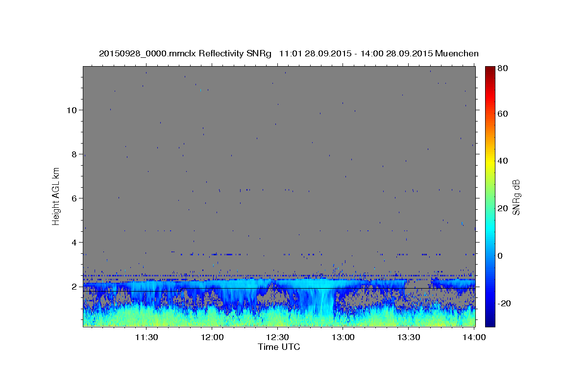
Task: Click the 'Time UTC' axis label
Action: pyautogui.click(x=279, y=347)
